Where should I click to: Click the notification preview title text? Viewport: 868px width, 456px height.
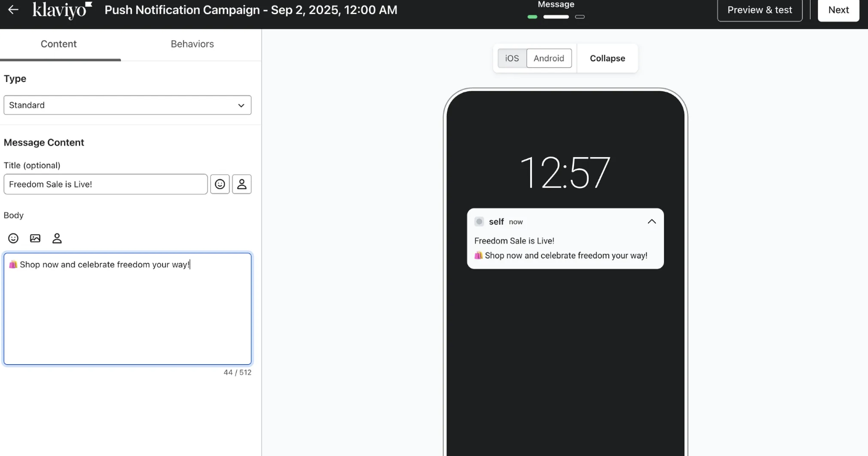[x=514, y=241]
